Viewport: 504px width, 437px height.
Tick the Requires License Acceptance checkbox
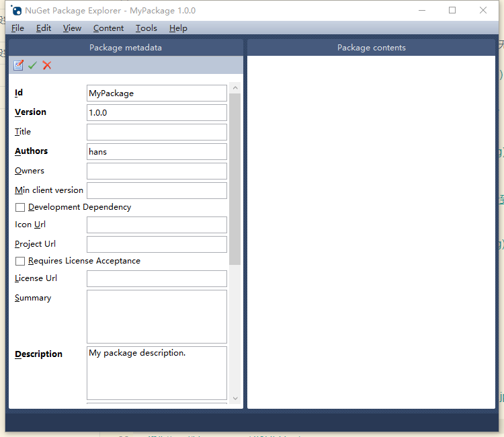click(20, 261)
